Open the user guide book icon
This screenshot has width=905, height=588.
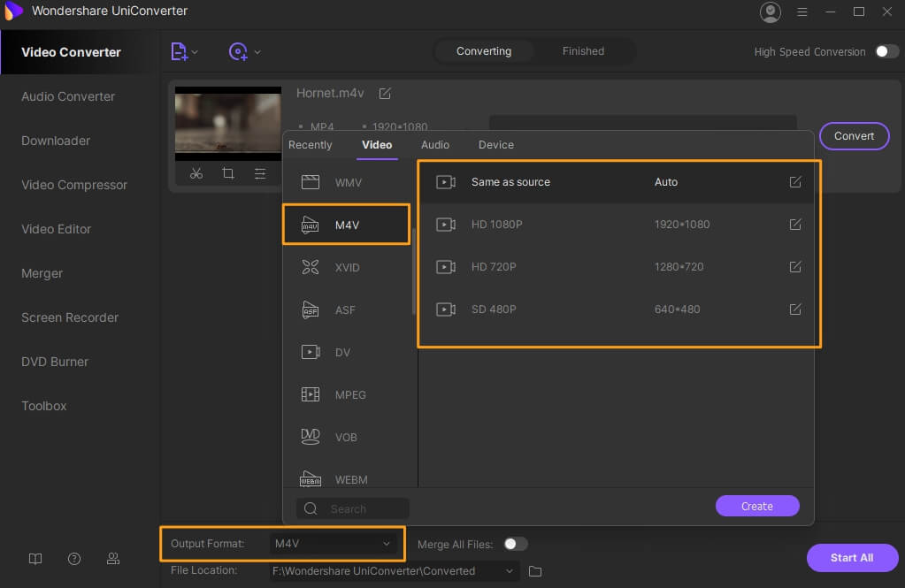tap(35, 559)
